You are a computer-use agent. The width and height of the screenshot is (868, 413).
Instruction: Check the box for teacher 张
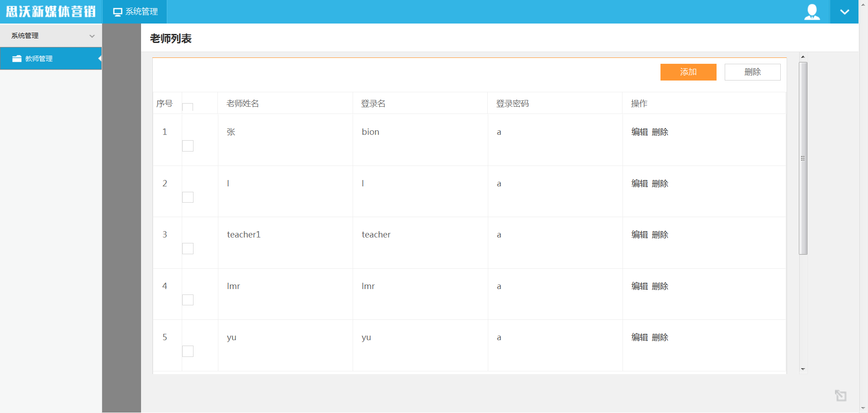tap(188, 146)
